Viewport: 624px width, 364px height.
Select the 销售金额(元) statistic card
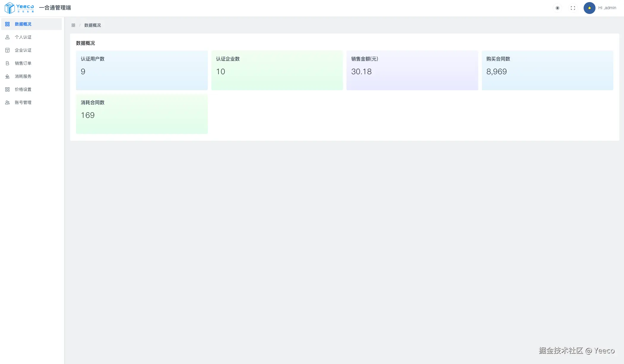coord(412,70)
